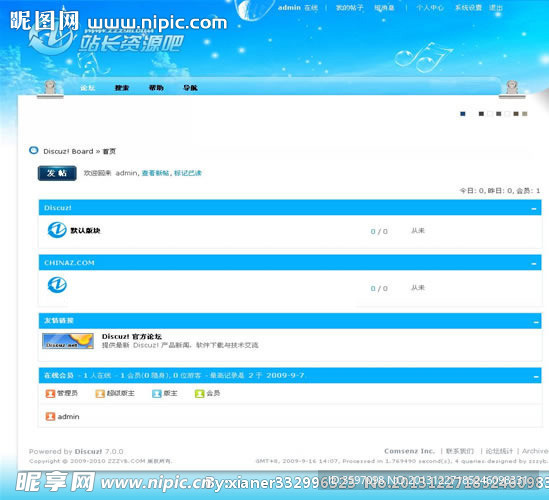
Task: Click the admin username in the top bar
Action: [x=289, y=8]
